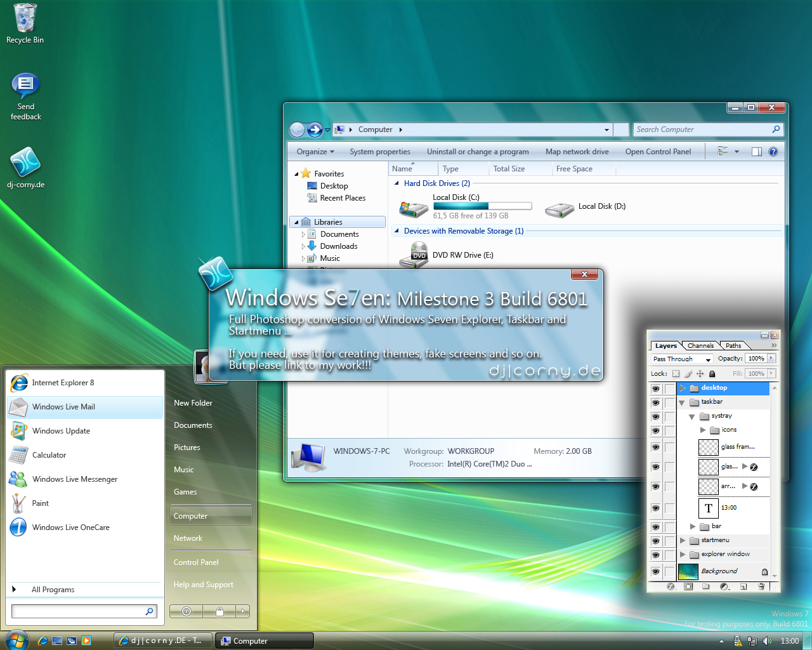The width and height of the screenshot is (812, 650).
Task: Click the Local Disk (C:) free space bar
Action: 482,206
